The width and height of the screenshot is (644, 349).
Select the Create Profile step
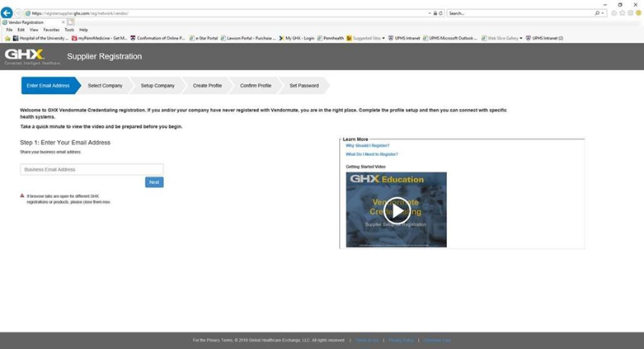[208, 86]
